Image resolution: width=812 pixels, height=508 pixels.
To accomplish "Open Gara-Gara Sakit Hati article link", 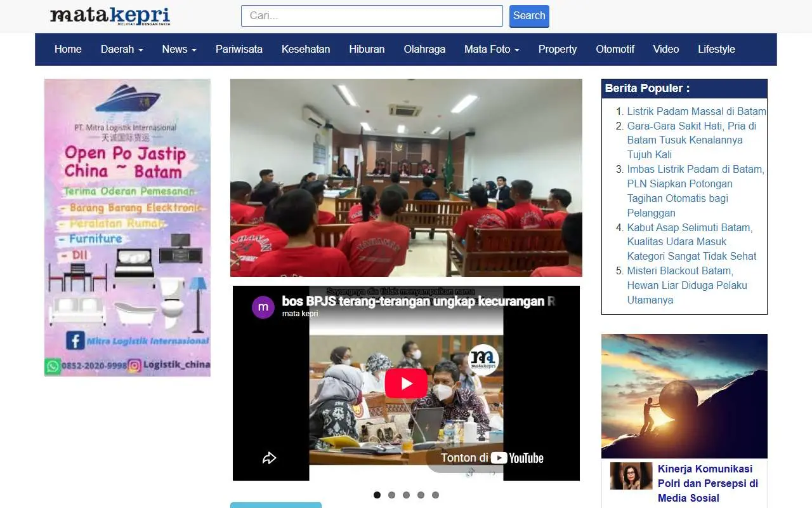I will [691, 140].
